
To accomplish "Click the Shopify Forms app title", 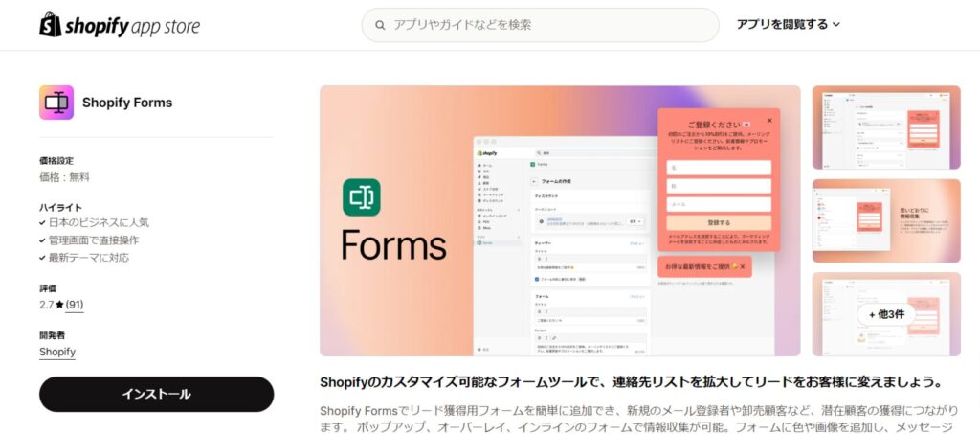I will coord(127,103).
